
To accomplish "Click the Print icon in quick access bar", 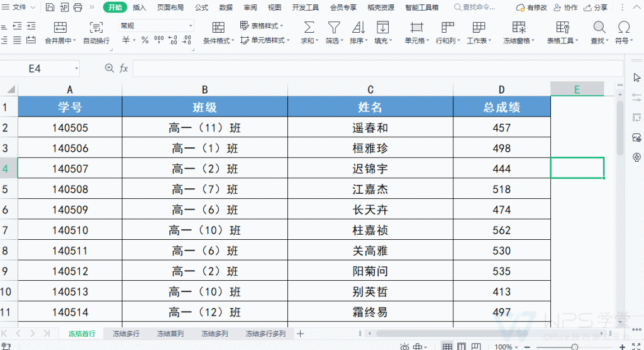I will 77,7.
